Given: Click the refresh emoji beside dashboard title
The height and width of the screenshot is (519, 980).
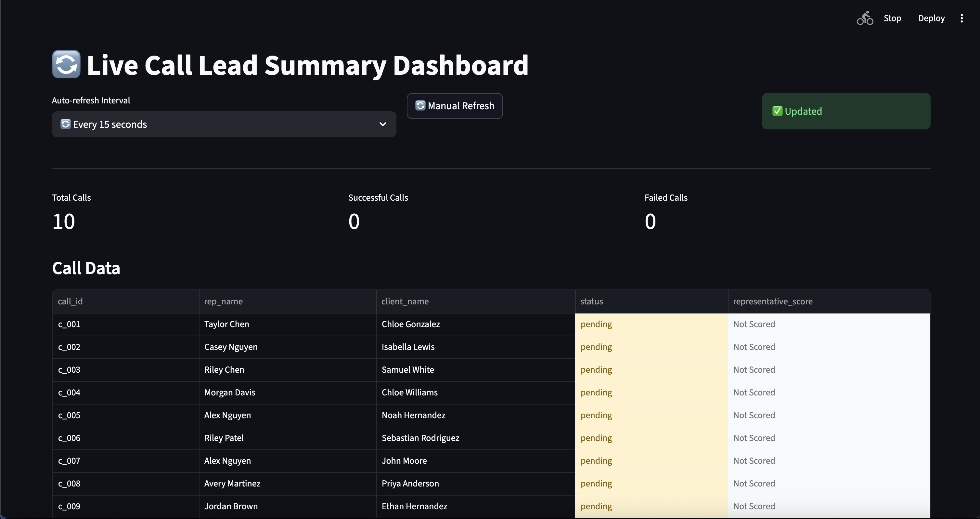Looking at the screenshot, I should click(66, 64).
